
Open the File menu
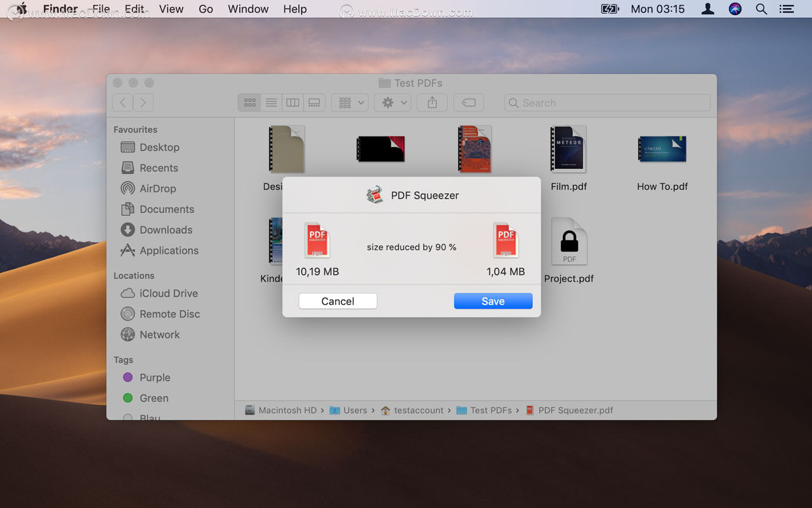coord(101,9)
